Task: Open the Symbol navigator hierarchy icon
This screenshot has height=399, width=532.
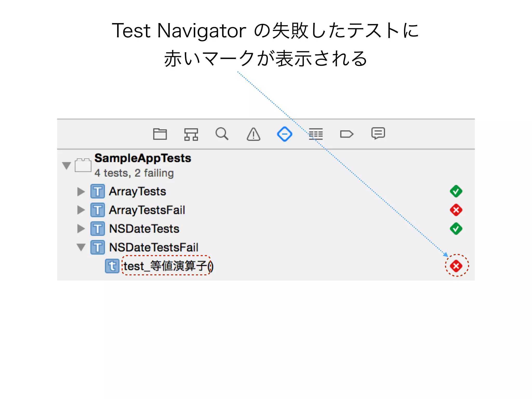Action: click(191, 134)
